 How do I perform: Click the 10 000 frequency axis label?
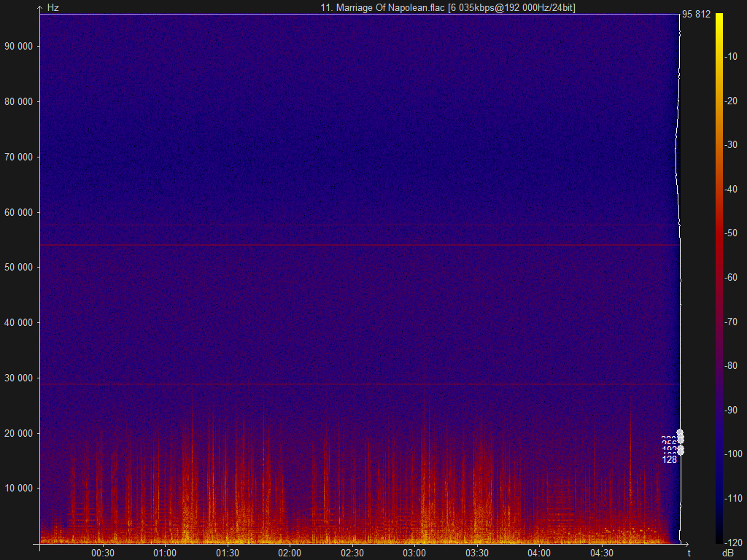click(19, 488)
